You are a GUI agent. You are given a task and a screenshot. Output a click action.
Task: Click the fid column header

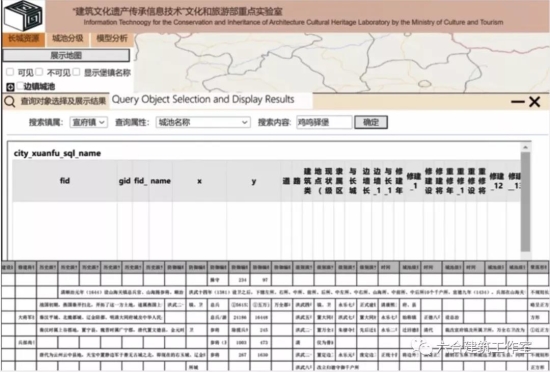65,181
